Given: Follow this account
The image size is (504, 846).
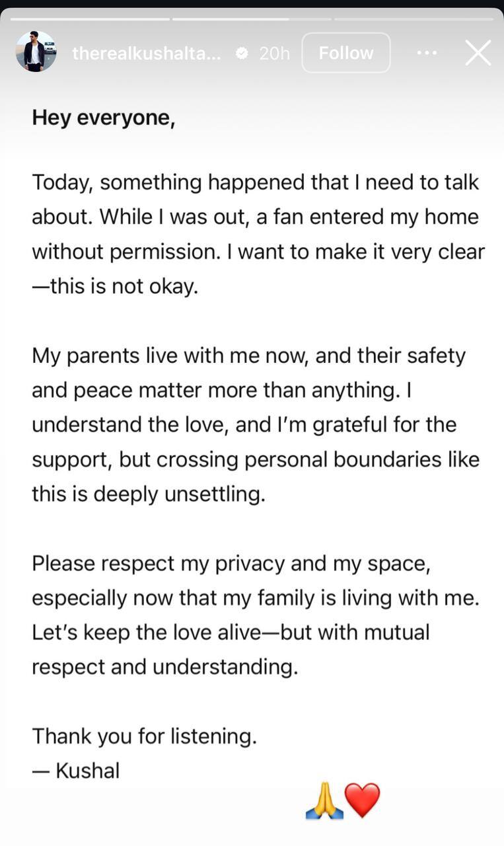Looking at the screenshot, I should coord(345,53).
